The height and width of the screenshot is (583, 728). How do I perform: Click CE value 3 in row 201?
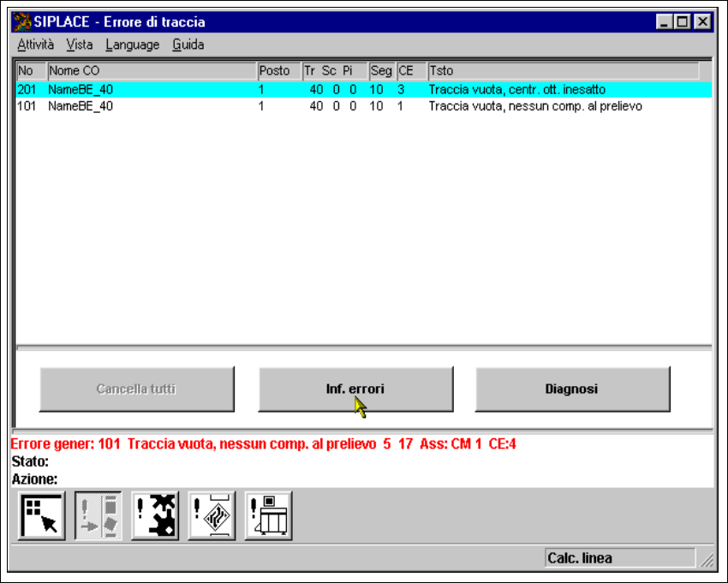[x=401, y=90]
